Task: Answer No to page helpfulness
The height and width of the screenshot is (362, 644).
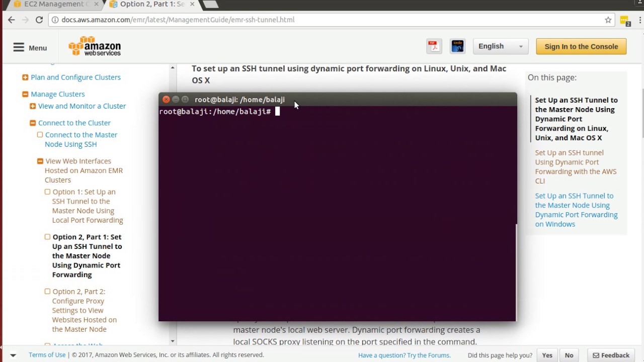Action: coord(569,355)
